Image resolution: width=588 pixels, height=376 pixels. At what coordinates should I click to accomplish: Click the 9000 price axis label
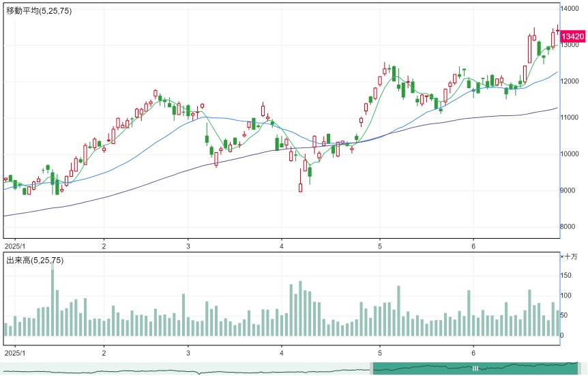568,190
